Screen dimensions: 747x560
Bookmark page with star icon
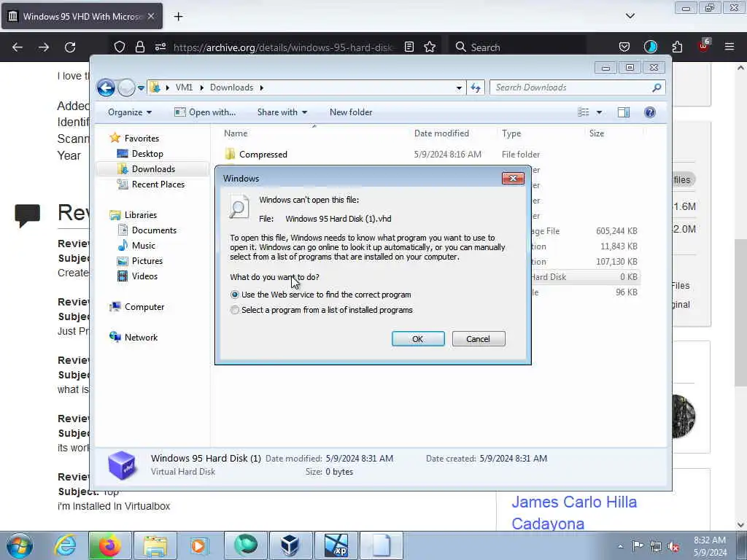(x=430, y=47)
